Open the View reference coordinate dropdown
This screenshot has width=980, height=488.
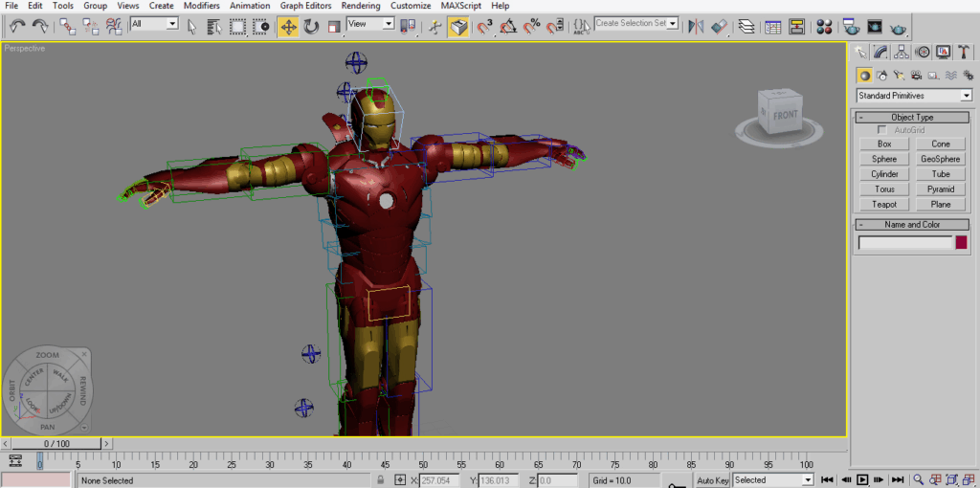click(370, 24)
